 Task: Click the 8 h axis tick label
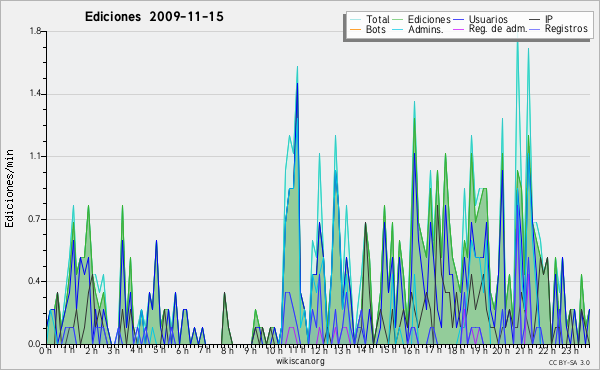[x=227, y=350]
